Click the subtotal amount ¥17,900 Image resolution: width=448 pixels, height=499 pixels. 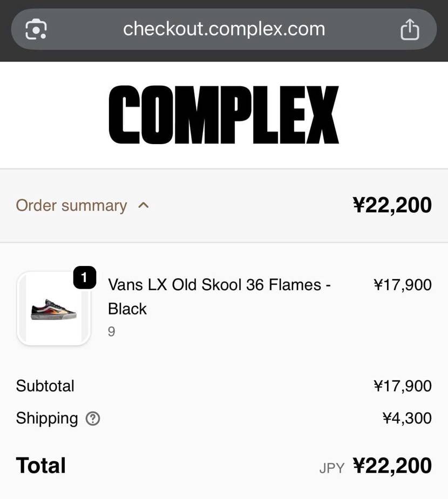tap(403, 386)
